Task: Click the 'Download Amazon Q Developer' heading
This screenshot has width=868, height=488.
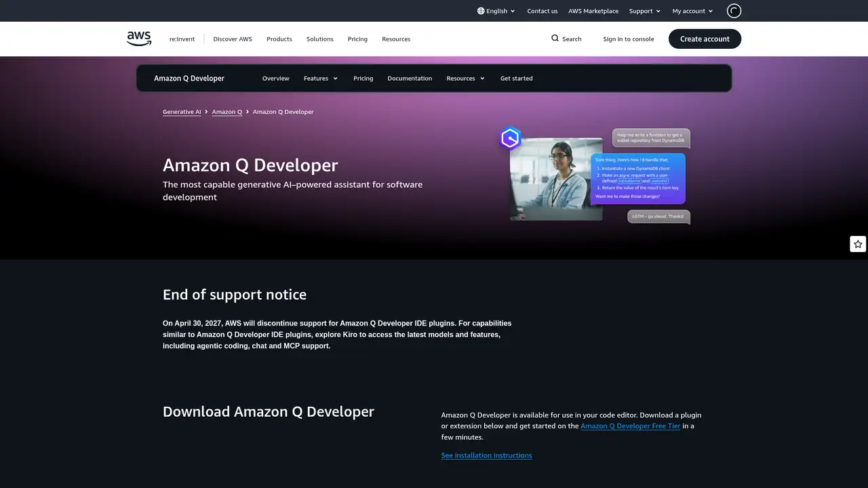Action: [x=269, y=412]
